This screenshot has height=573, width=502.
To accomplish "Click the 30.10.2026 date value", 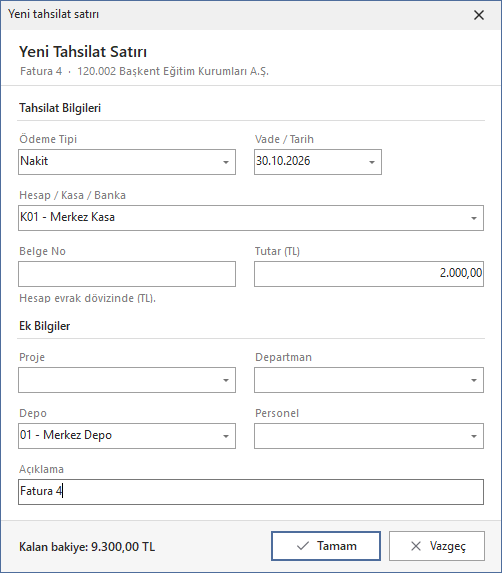I will 283,161.
